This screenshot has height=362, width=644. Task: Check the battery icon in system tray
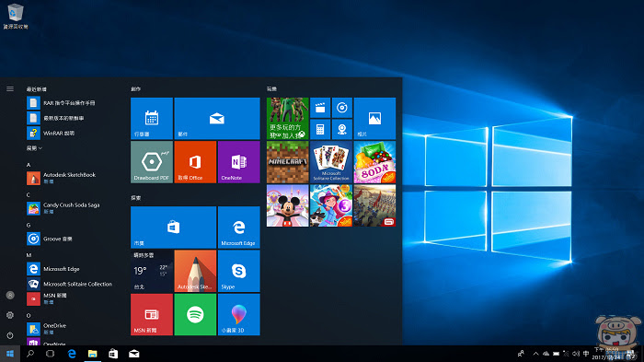point(556,354)
